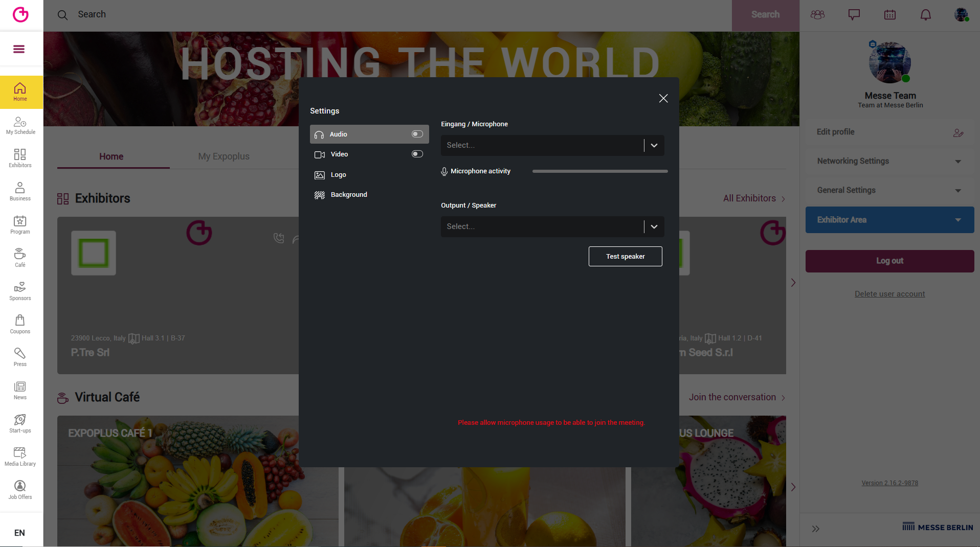Open the calendar icon in the top bar
Screen dimensions: 980x547
pos(890,15)
